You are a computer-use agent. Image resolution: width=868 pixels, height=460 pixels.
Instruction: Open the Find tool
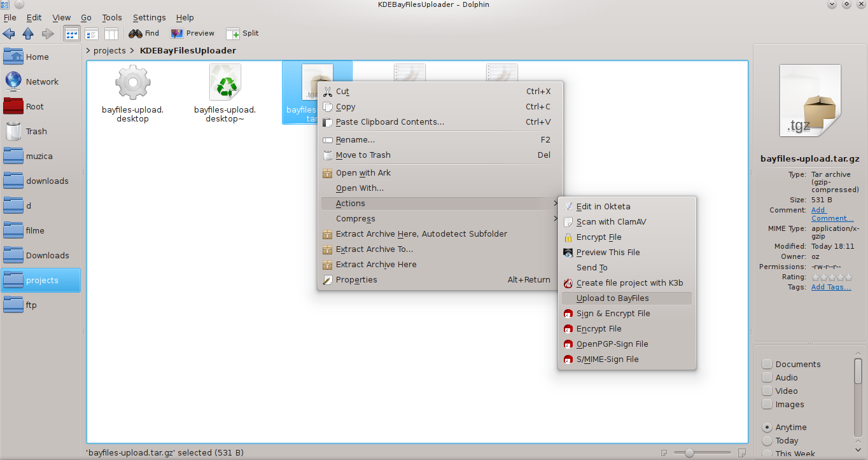[x=144, y=33]
